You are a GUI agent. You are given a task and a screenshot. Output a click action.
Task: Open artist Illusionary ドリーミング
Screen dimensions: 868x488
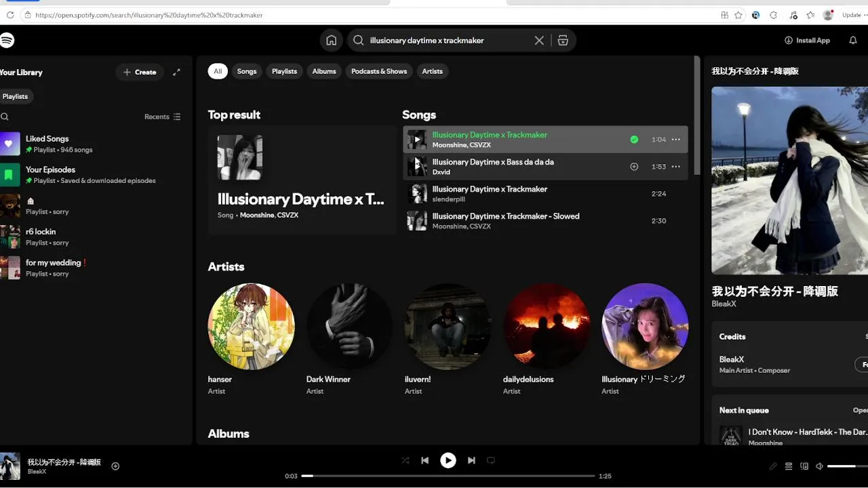pos(645,327)
